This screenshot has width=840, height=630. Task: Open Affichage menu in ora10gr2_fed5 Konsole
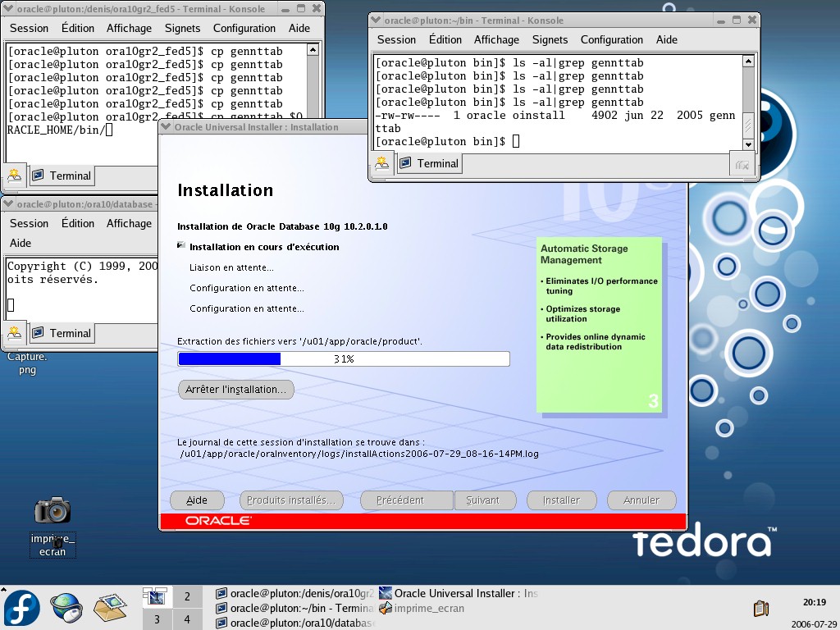tap(129, 28)
